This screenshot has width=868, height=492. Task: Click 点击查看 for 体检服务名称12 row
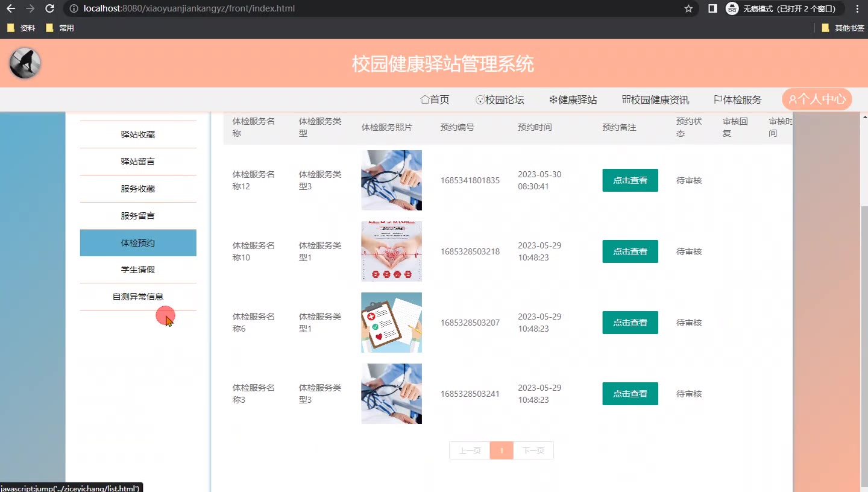click(630, 180)
